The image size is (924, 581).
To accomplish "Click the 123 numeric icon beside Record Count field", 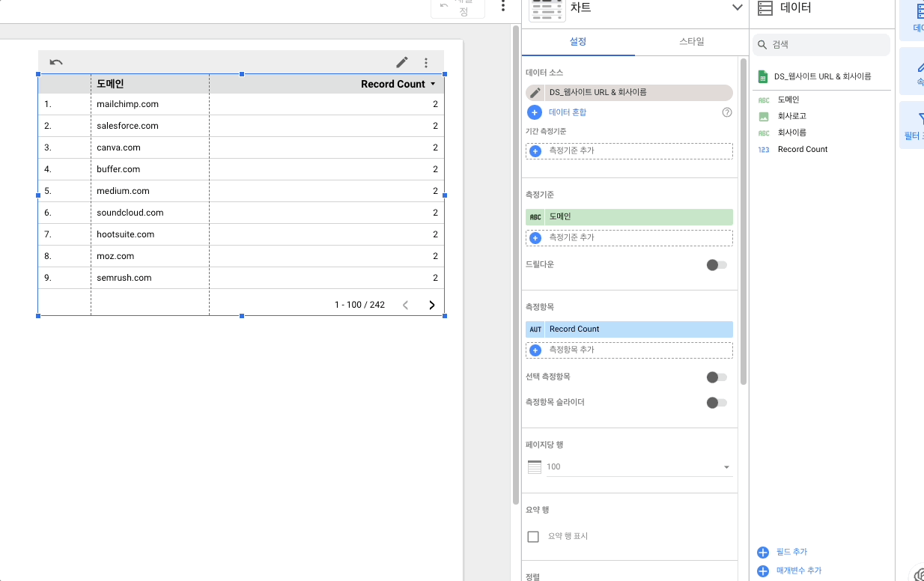I will pyautogui.click(x=764, y=150).
